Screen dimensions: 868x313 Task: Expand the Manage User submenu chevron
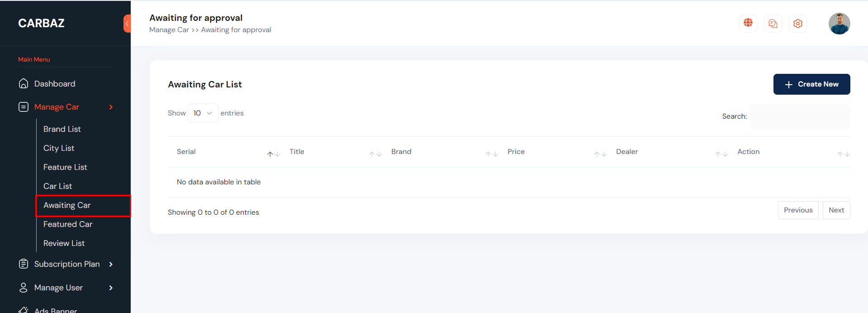pos(111,288)
